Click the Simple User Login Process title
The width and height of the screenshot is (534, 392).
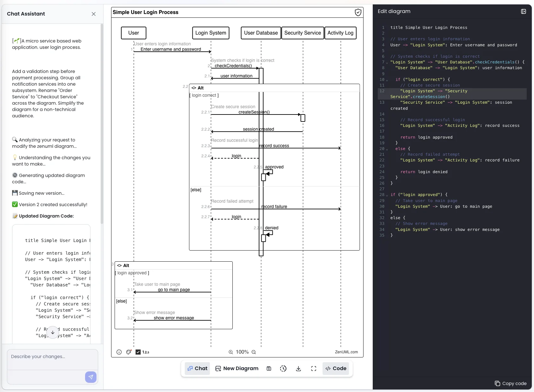[145, 12]
